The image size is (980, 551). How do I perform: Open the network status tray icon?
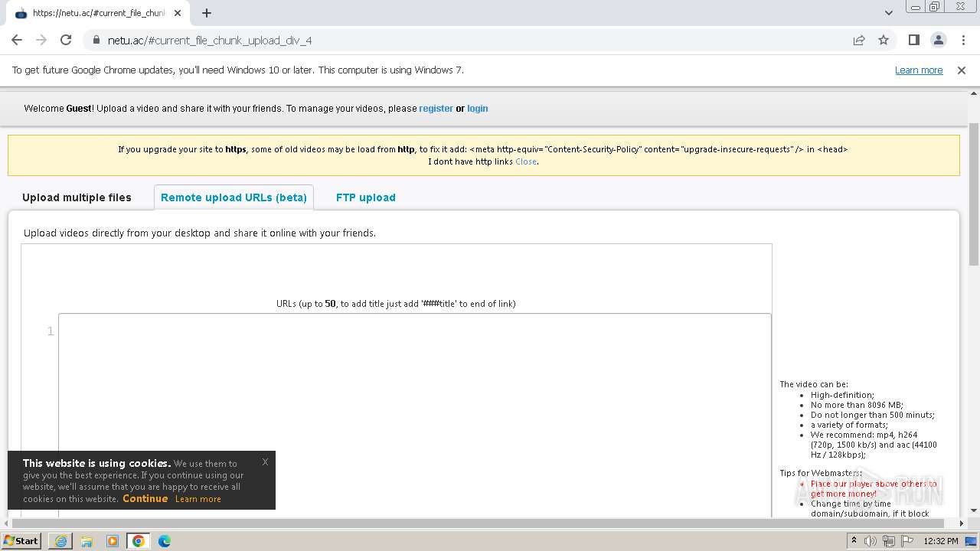(x=889, y=541)
